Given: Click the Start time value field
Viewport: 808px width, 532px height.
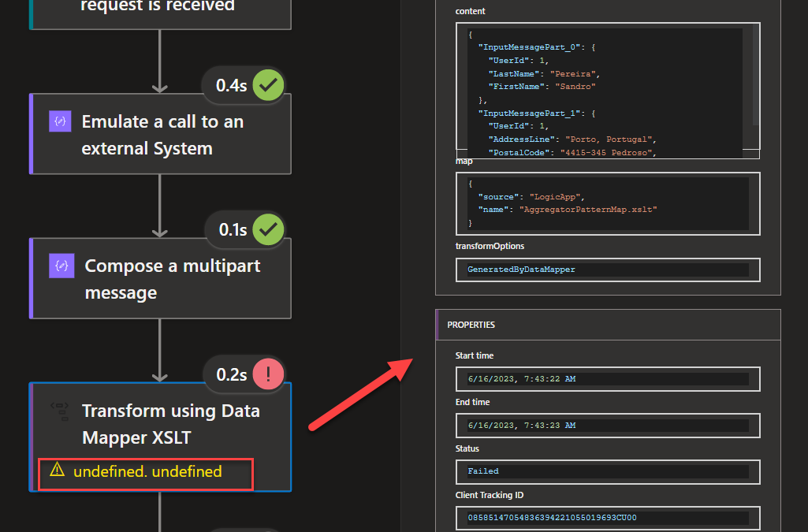Looking at the screenshot, I should coord(608,379).
